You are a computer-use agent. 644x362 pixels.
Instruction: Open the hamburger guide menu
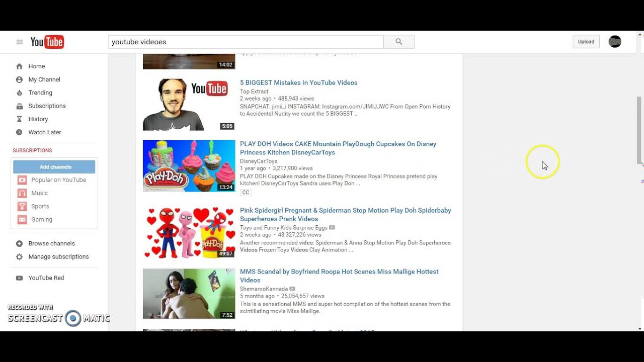tap(20, 42)
